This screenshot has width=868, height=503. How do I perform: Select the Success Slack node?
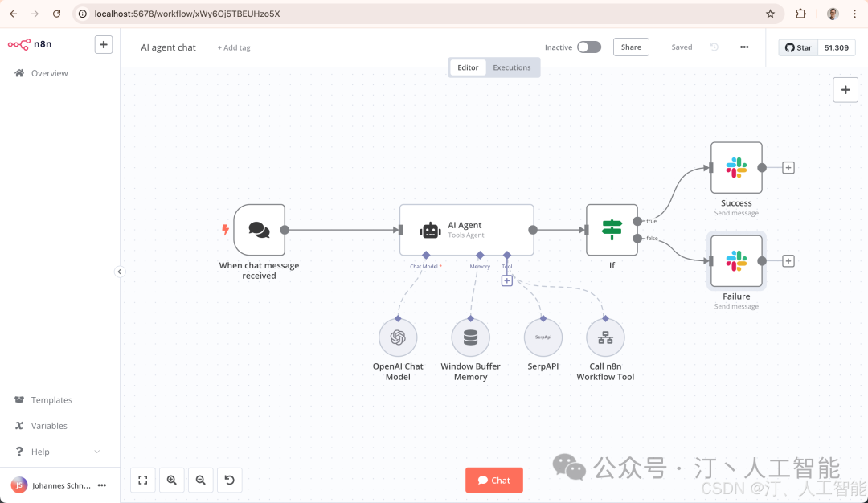coord(736,168)
